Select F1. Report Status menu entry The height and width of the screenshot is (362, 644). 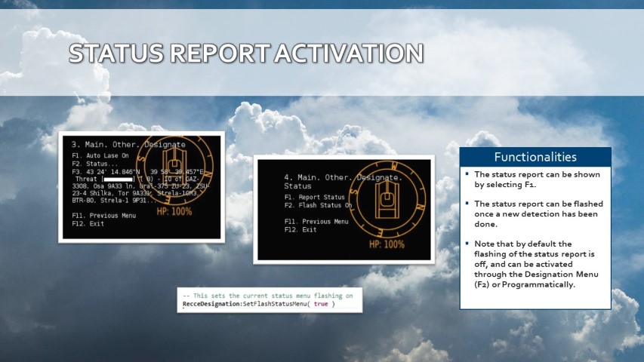pos(314,198)
